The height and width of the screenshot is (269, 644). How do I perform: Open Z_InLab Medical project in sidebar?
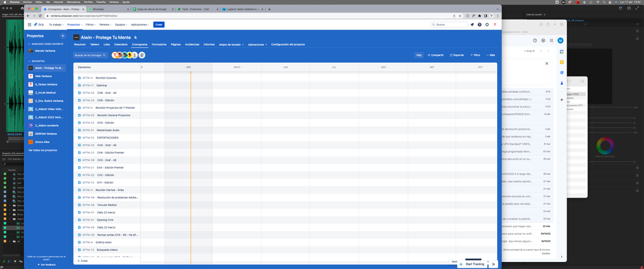[x=46, y=93]
